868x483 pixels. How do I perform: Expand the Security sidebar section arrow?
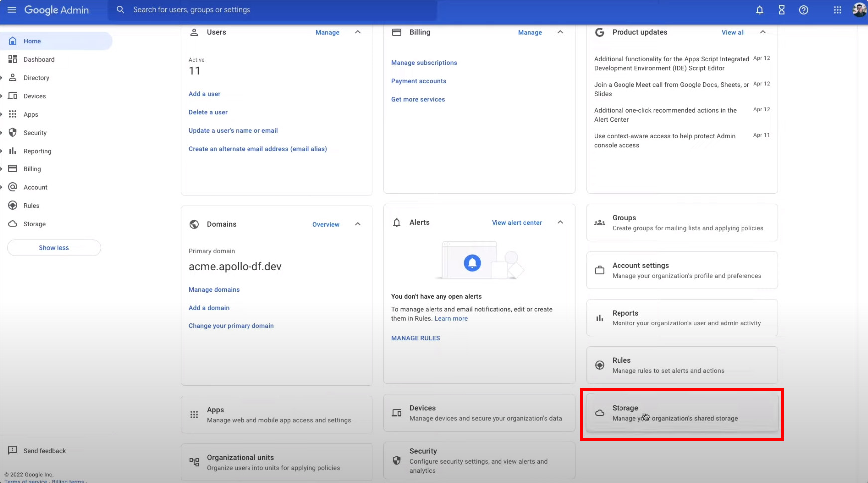point(2,133)
